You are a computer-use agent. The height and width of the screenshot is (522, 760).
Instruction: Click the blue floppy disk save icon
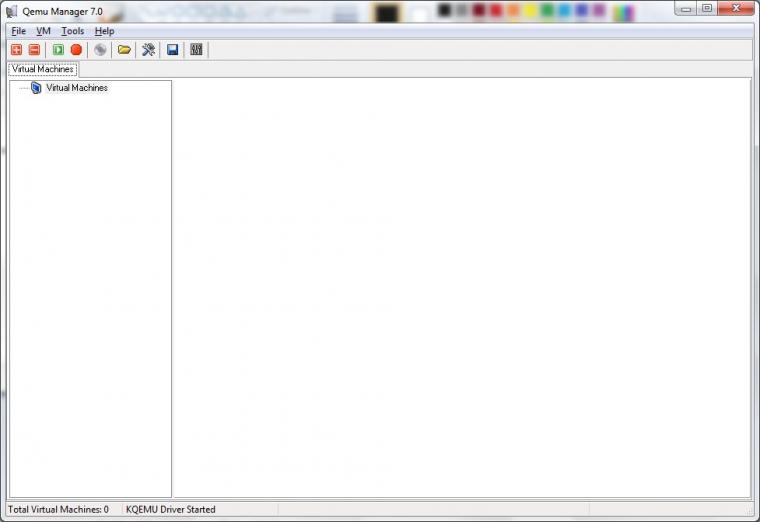coord(173,50)
